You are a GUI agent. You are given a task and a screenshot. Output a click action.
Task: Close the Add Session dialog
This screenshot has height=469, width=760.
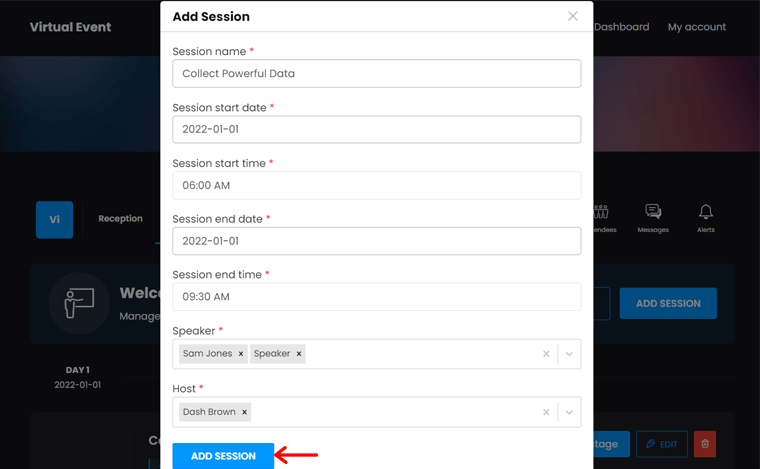[573, 16]
